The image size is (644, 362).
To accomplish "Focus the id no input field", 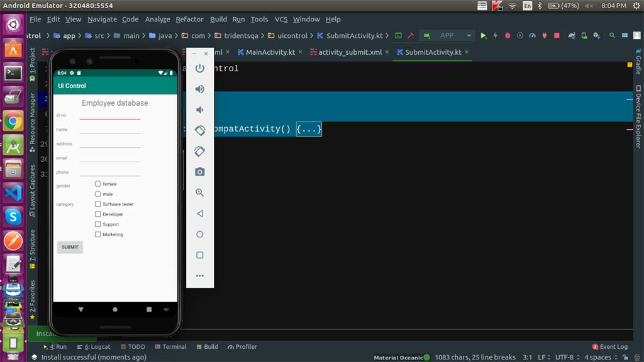I will 110,115.
